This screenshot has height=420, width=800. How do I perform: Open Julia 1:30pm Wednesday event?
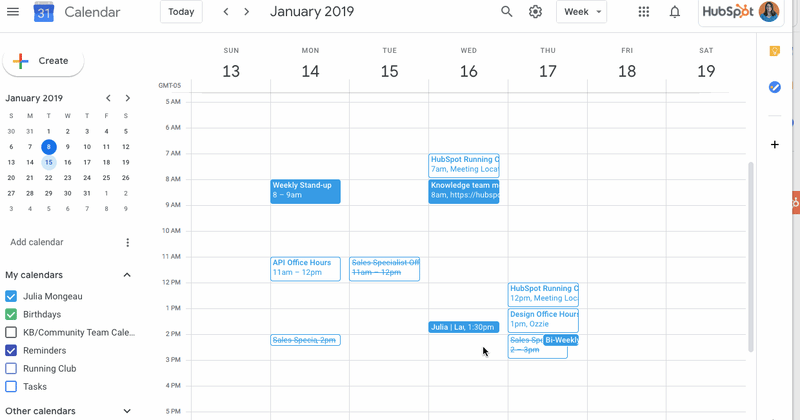pos(464,327)
